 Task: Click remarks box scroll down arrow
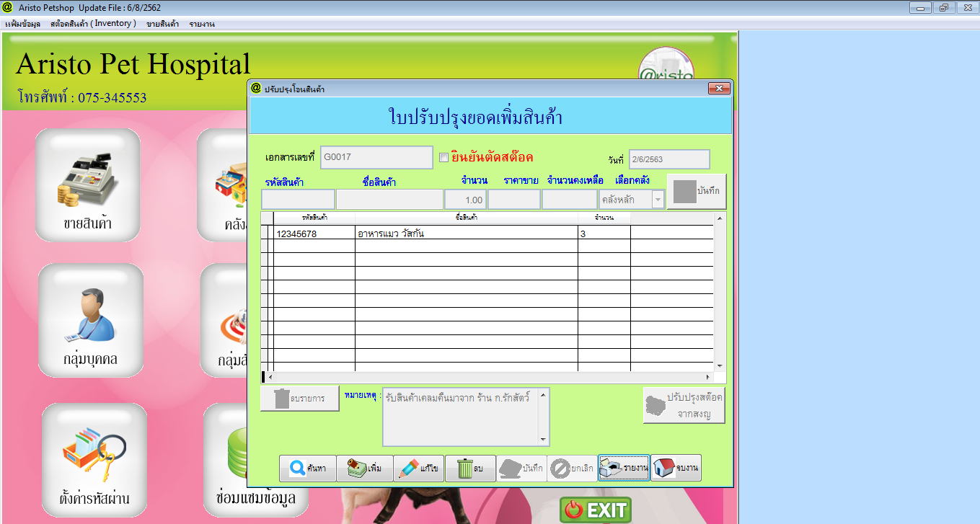point(544,440)
